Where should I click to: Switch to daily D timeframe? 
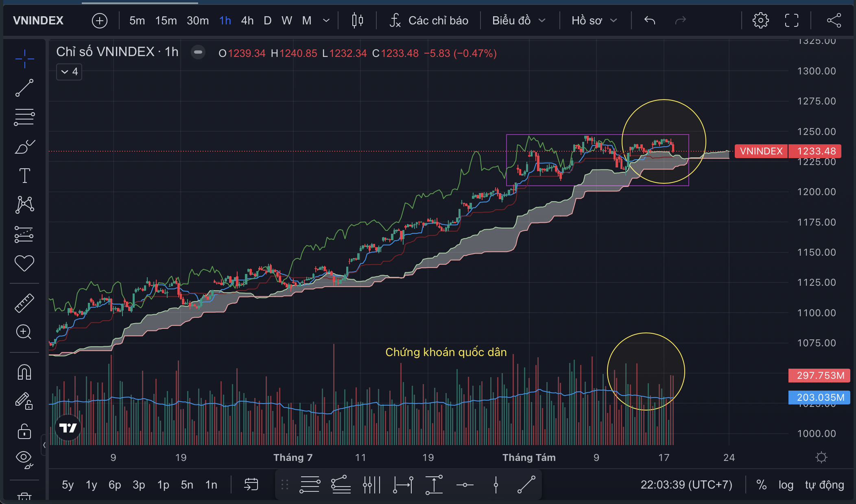coord(268,20)
